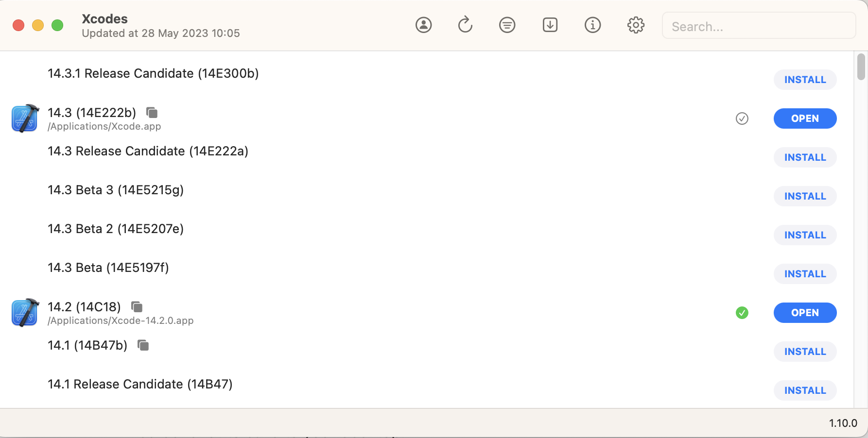
Task: Select the 14.3 Beta 2 (14E5207e) row
Action: tap(340, 229)
